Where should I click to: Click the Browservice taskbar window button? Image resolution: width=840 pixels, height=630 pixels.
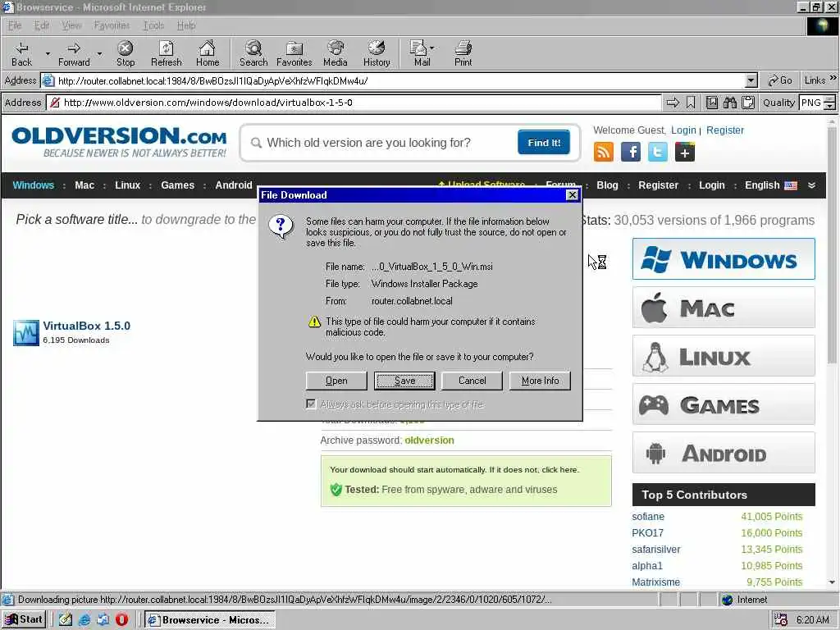tap(209, 619)
